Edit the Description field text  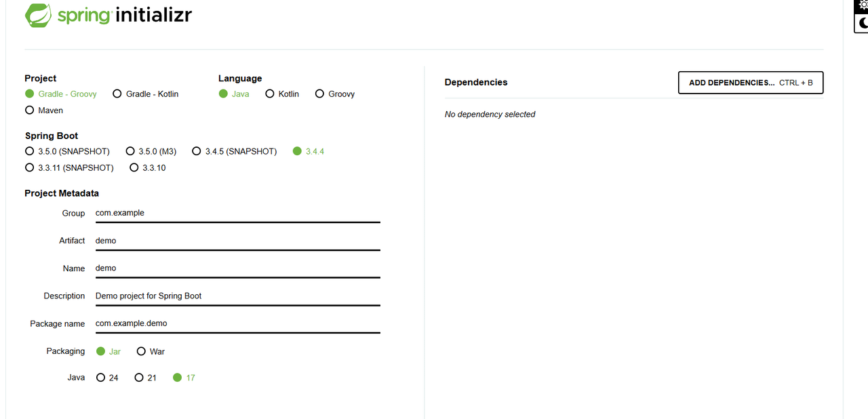237,296
